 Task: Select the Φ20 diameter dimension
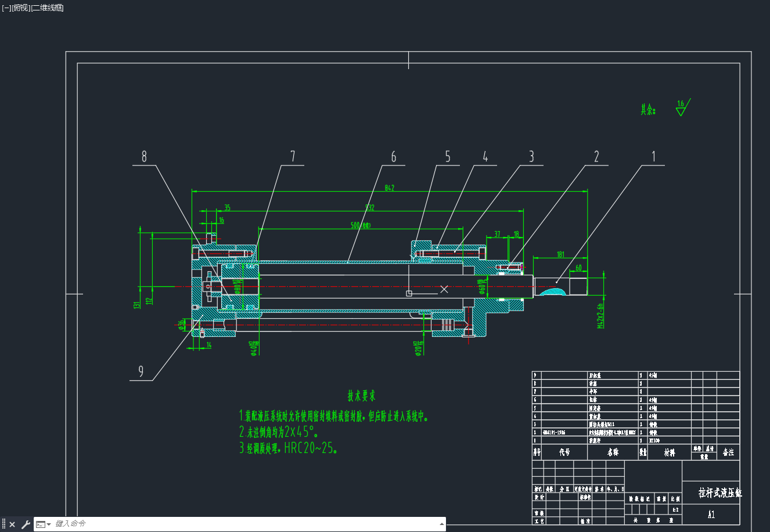(418, 348)
